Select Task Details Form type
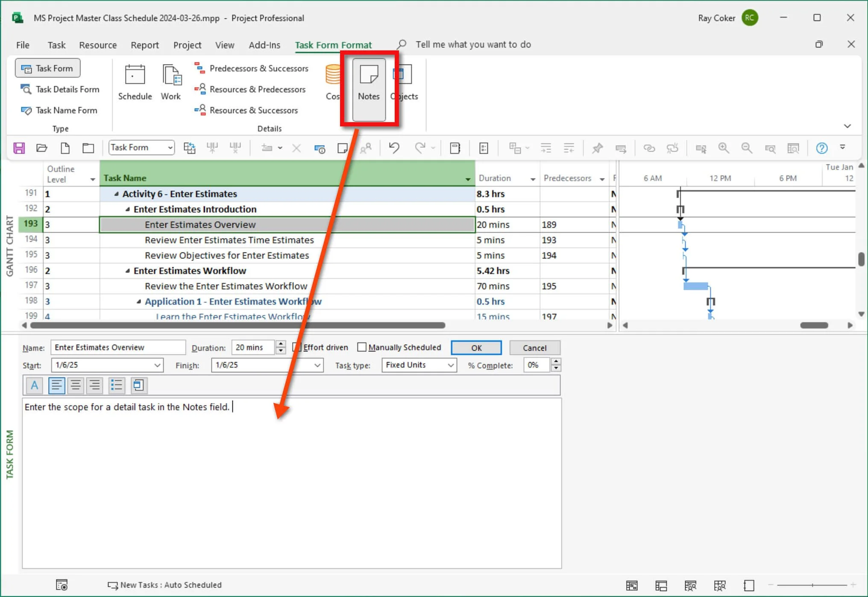This screenshot has width=868, height=597. pos(60,89)
